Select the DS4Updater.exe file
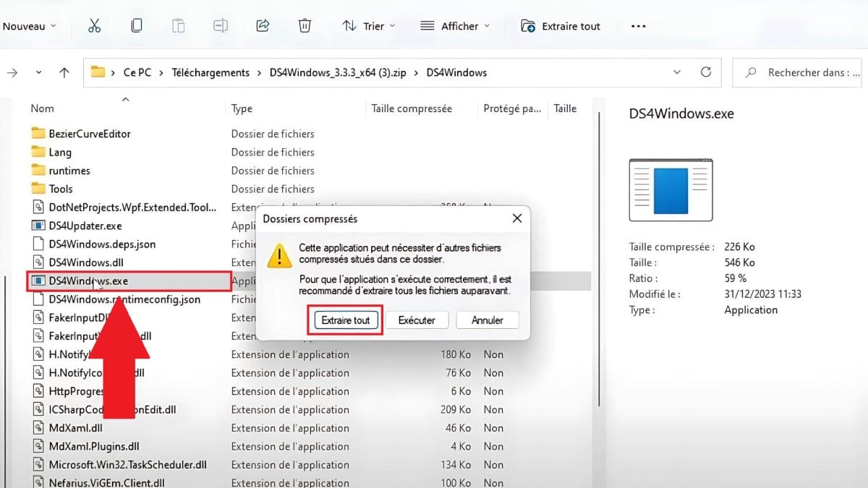Viewport: 868px width, 488px height. (x=85, y=226)
